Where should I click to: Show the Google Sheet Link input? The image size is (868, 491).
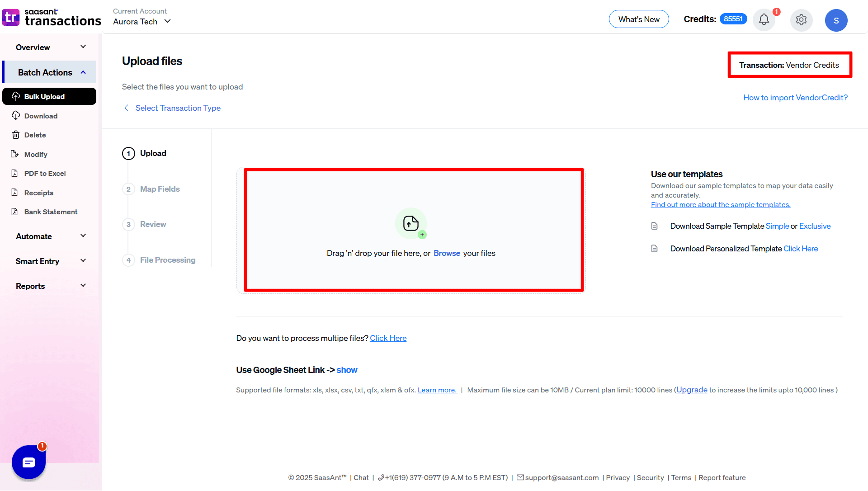(x=347, y=370)
